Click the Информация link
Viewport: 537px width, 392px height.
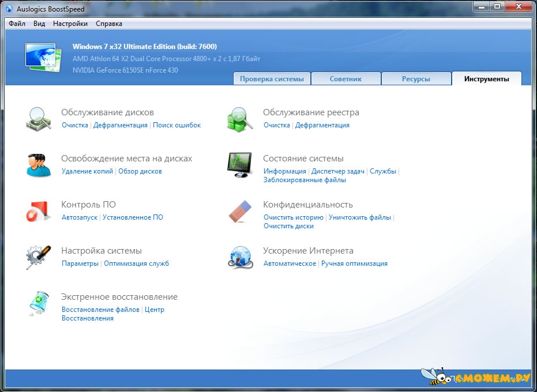pos(284,172)
